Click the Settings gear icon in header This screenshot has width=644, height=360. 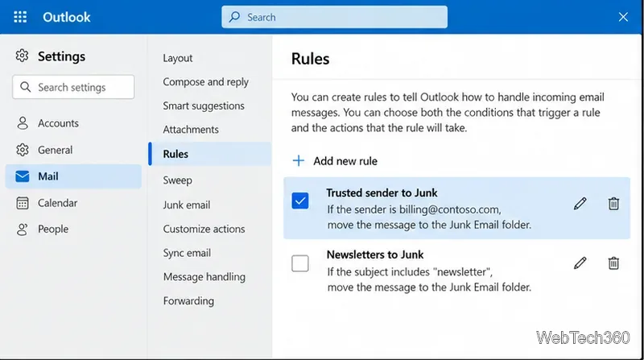[x=23, y=56]
